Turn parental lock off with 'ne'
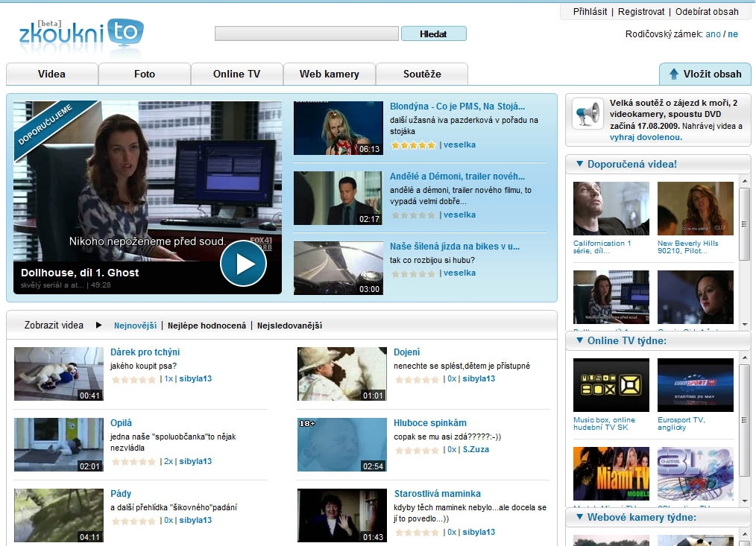The image size is (756, 546). tap(733, 34)
